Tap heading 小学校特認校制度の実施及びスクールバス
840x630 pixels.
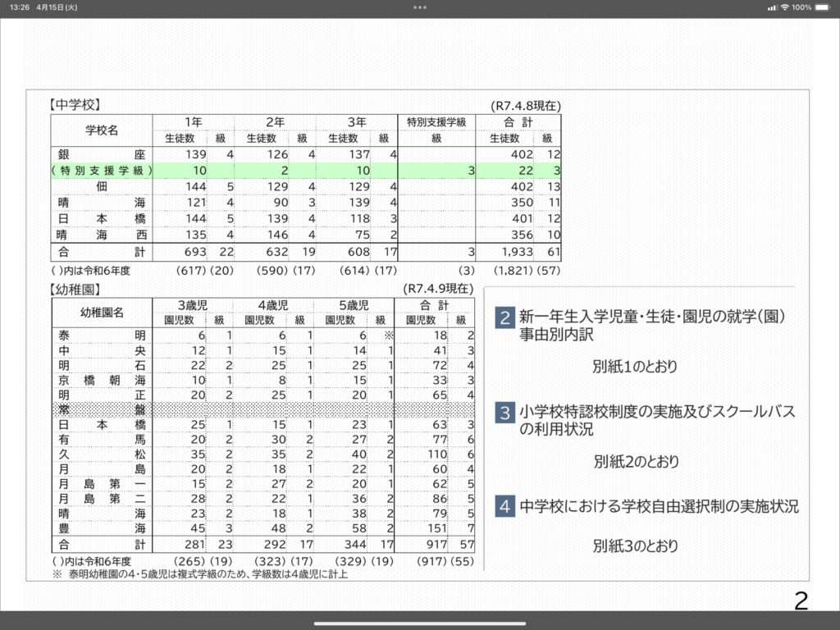click(x=657, y=412)
